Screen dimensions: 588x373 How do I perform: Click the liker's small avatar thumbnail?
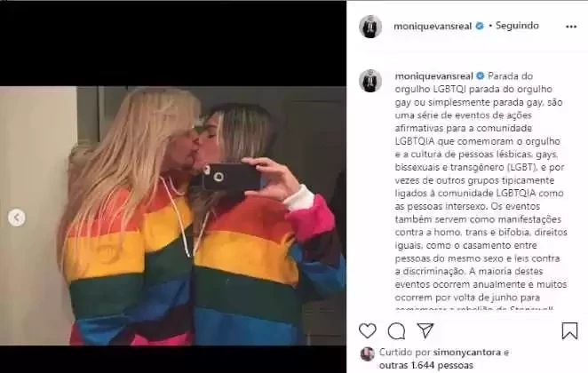click(x=367, y=353)
